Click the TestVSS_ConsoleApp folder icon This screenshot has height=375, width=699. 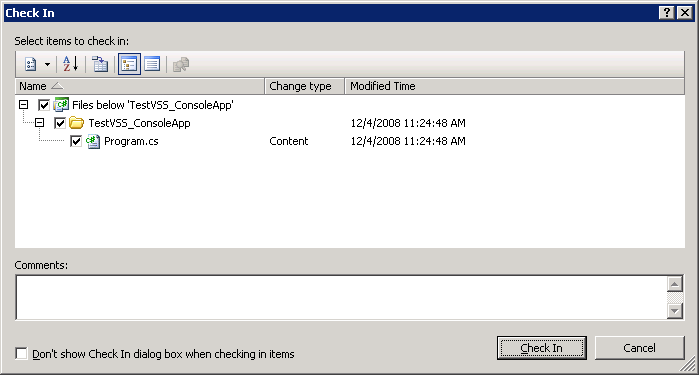click(x=76, y=123)
